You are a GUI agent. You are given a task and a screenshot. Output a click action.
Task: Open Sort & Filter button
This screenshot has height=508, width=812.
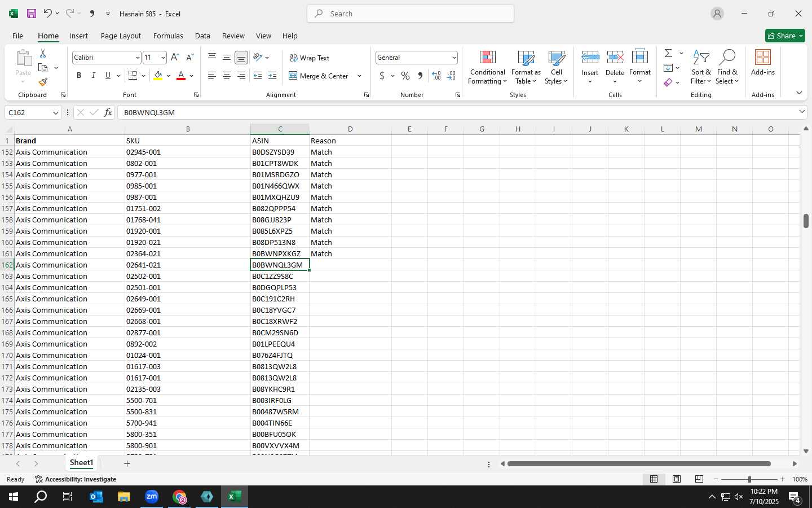click(701, 67)
